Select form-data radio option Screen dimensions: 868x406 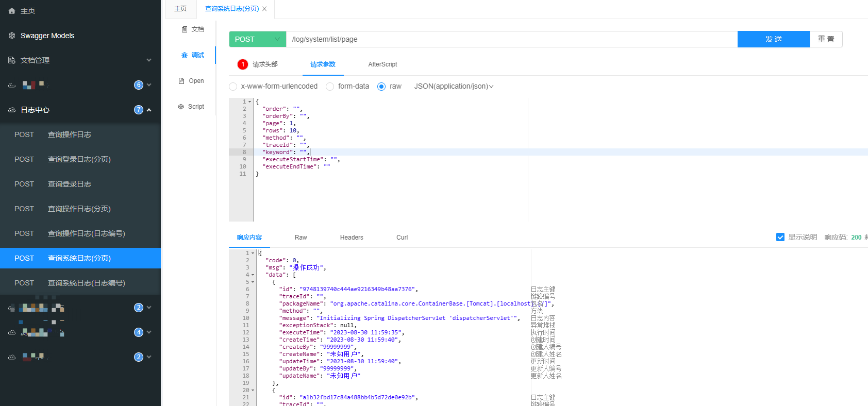(x=330, y=87)
